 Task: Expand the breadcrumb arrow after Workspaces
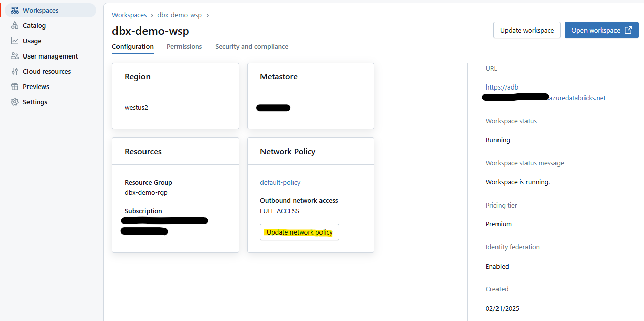[152, 15]
